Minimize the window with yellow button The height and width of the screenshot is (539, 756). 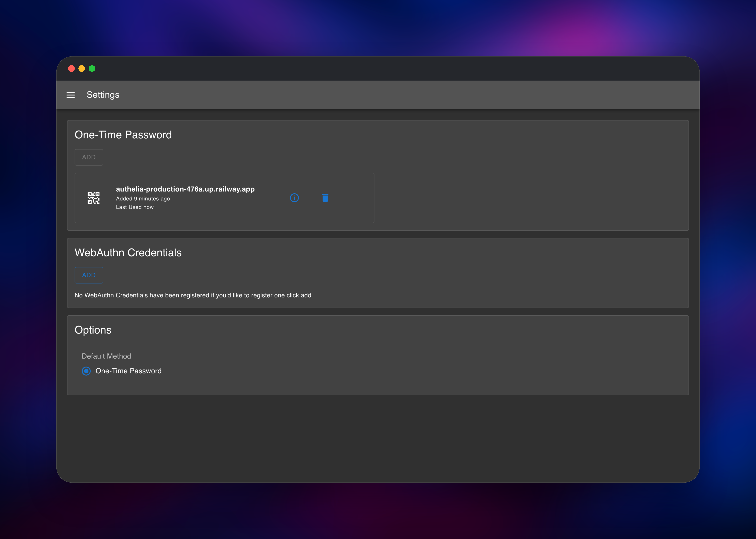pyautogui.click(x=82, y=68)
